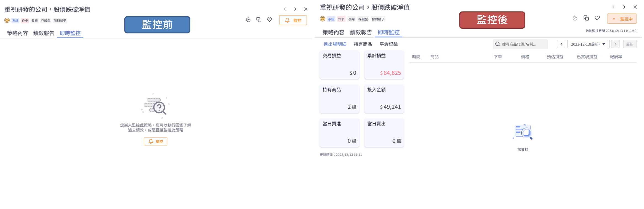Open the 平倉記錄 sub-tab
The image size is (644, 209).
388,44
